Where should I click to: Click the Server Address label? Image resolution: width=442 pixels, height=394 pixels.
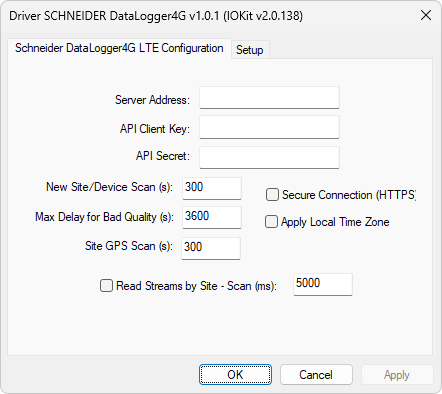click(152, 100)
